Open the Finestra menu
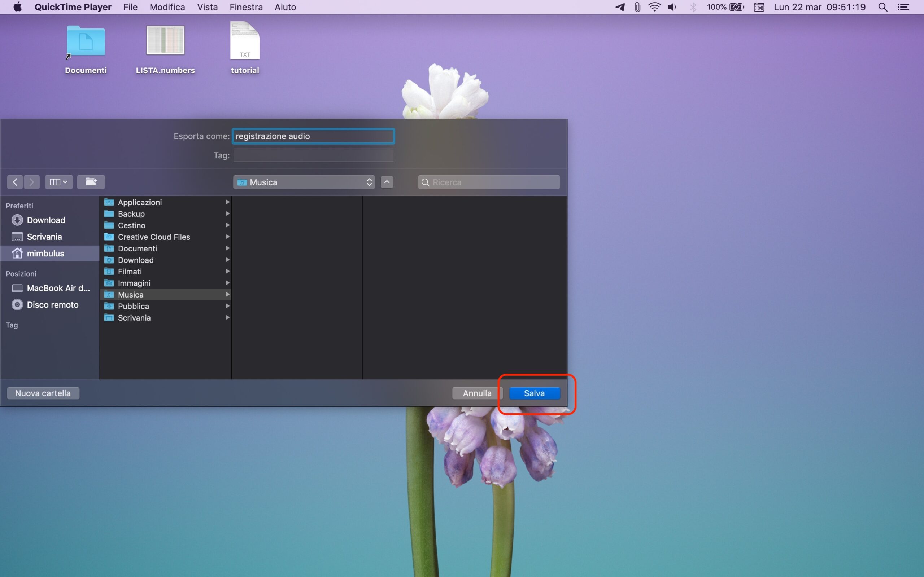Viewport: 924px width, 577px height. click(246, 7)
